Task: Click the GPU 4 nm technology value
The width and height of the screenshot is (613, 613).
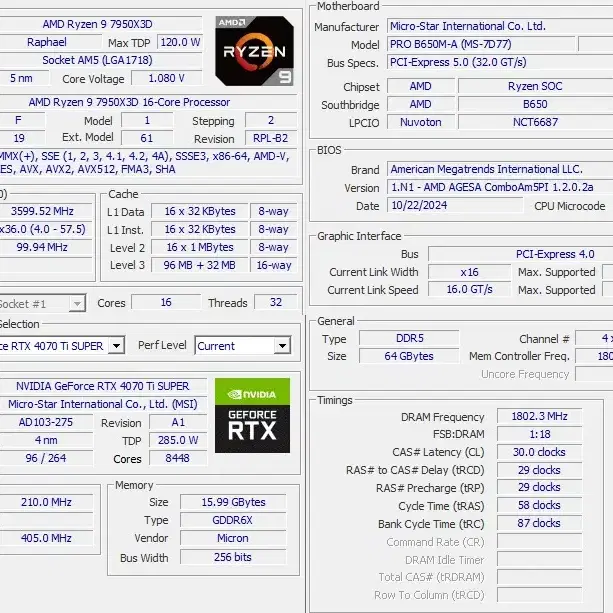Action: (46, 440)
